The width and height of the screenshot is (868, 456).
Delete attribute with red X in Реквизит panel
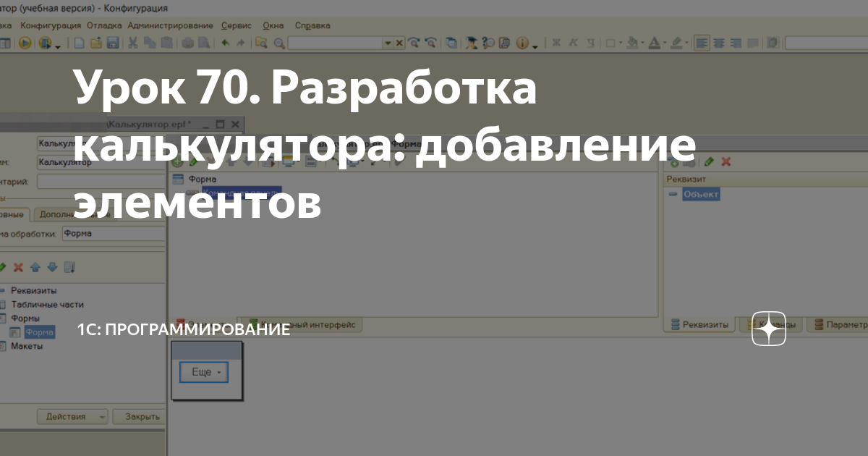coord(726,162)
